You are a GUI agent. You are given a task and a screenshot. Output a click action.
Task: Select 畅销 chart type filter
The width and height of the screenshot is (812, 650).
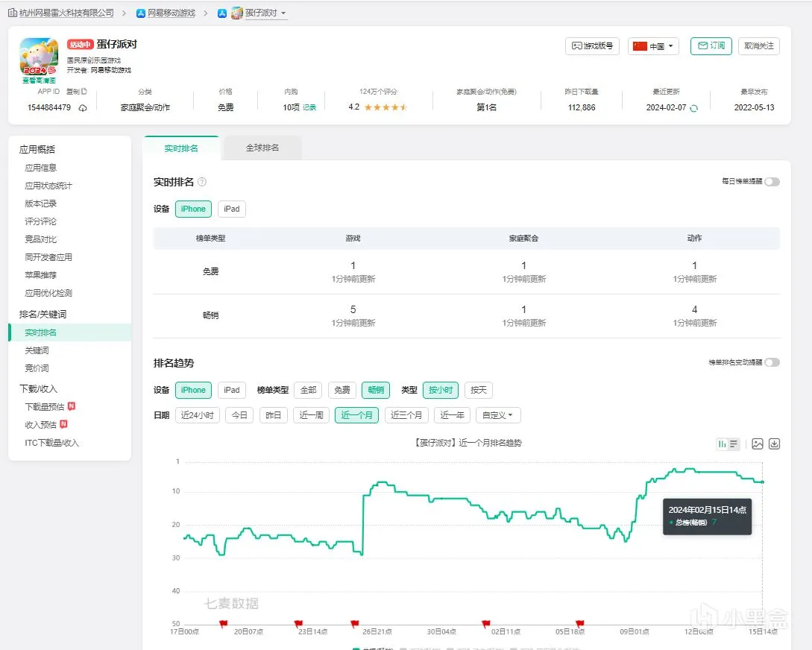pyautogui.click(x=376, y=390)
